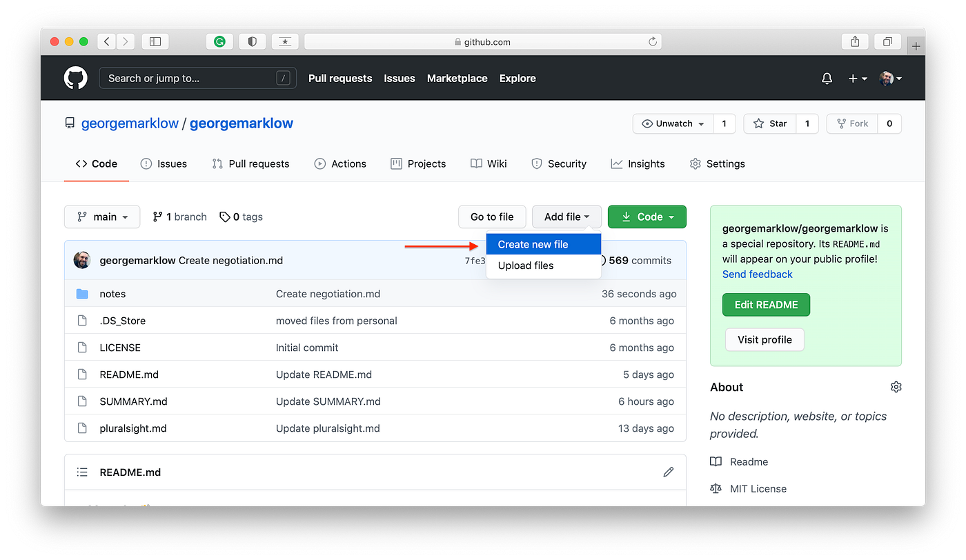Image resolution: width=966 pixels, height=560 pixels.
Task: Show all tabs overview button
Action: pyautogui.click(x=888, y=41)
